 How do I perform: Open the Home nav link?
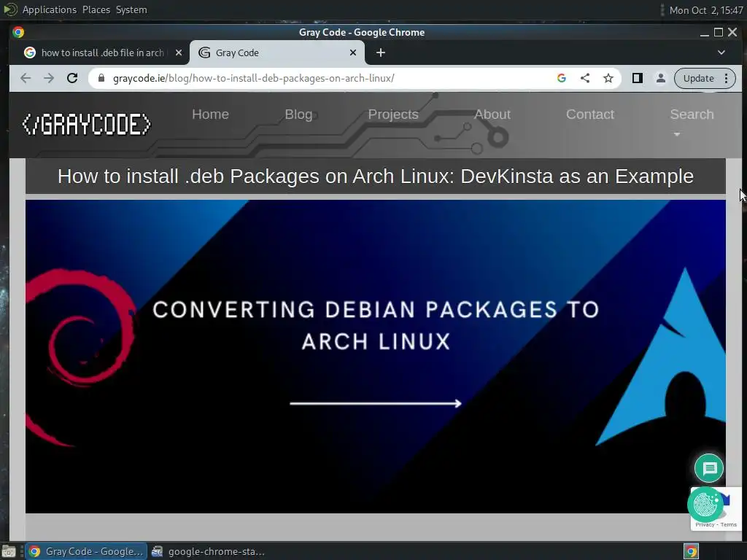click(x=210, y=114)
